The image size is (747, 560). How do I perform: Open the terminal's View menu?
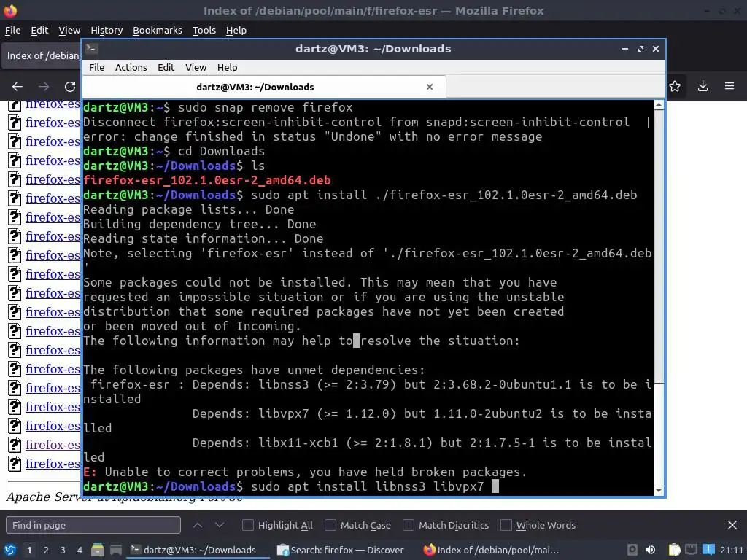(x=196, y=67)
